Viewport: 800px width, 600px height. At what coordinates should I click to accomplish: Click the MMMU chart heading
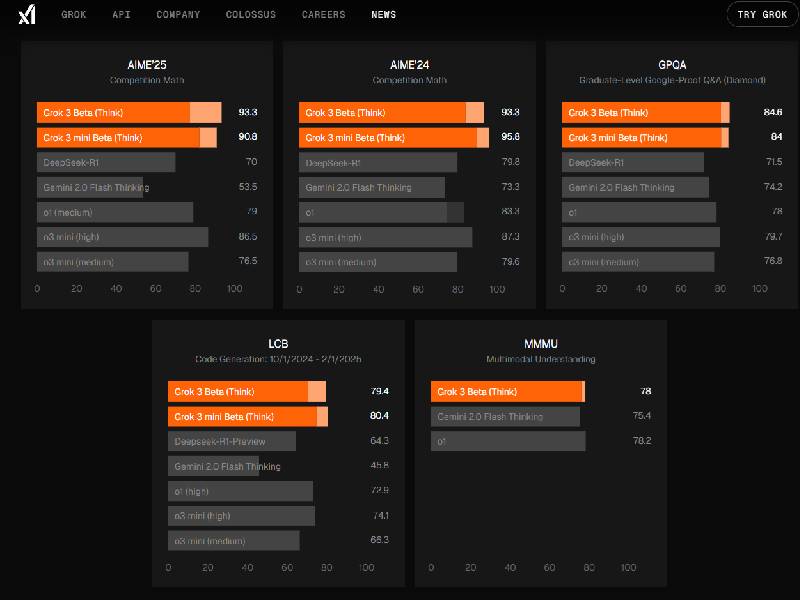coord(540,344)
